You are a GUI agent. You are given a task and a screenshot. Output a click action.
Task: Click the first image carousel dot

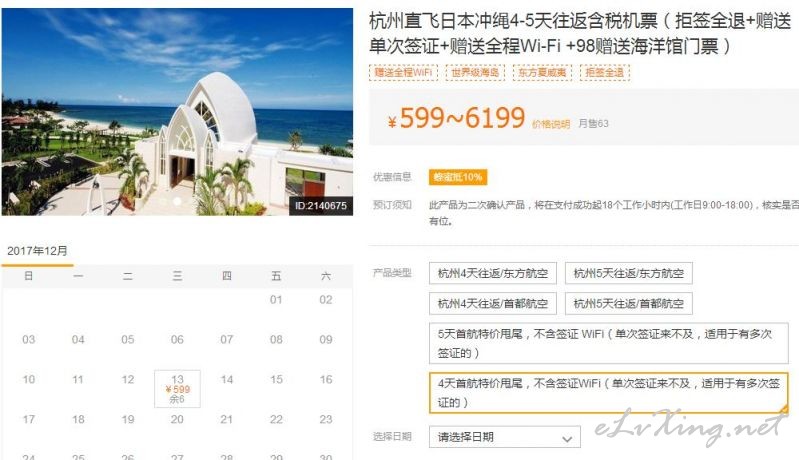coord(163,201)
